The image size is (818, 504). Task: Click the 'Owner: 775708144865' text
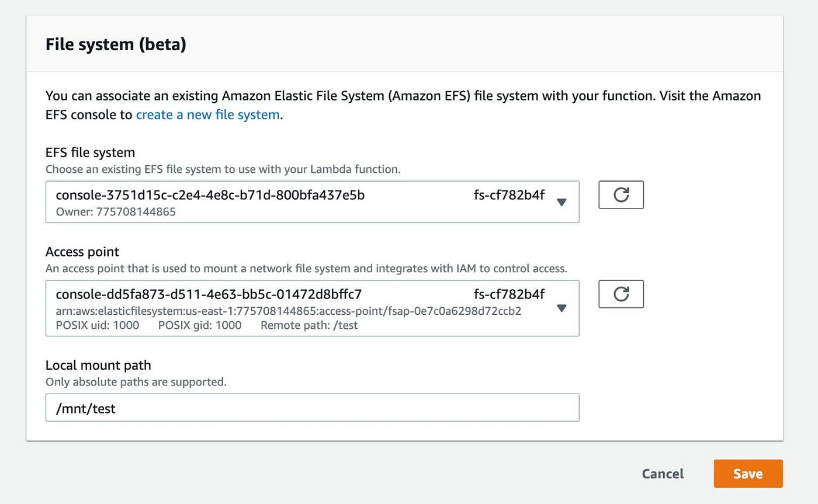(x=116, y=212)
